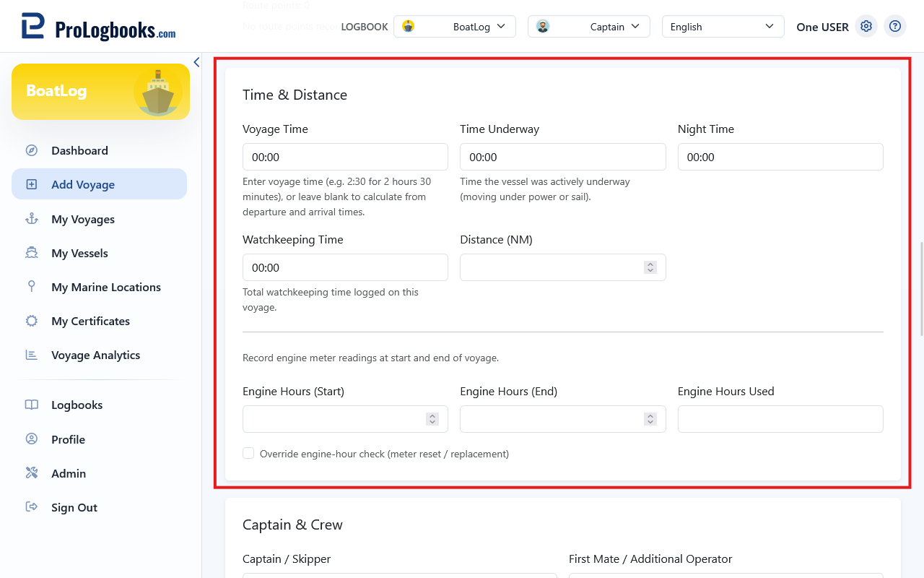The image size is (924, 578).
Task: Click the Sign Out arrow icon
Action: (x=32, y=507)
